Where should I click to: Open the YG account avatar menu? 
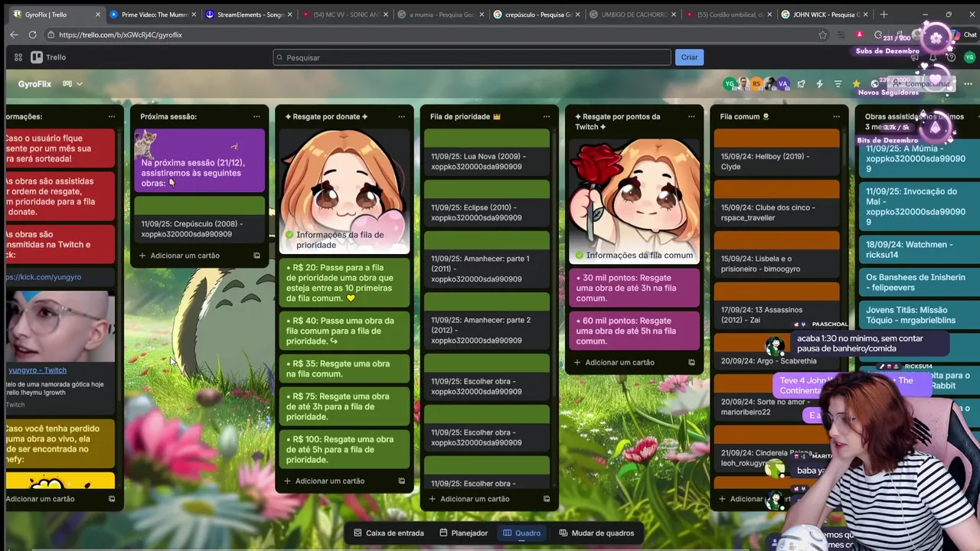969,57
